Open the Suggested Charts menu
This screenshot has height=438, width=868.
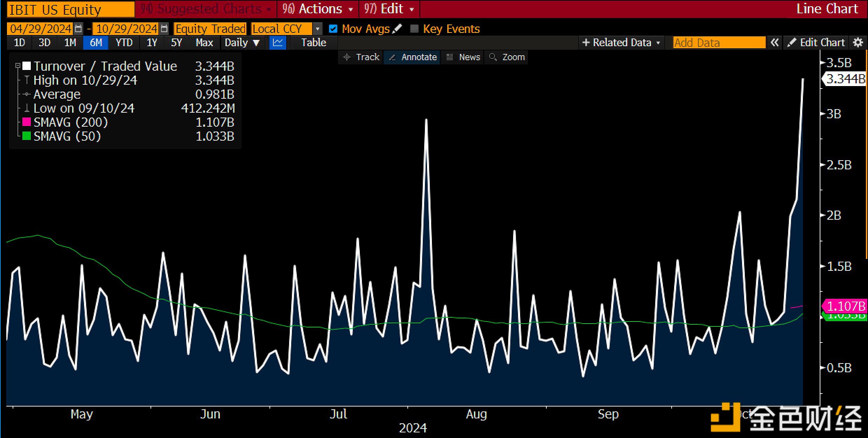click(x=206, y=9)
